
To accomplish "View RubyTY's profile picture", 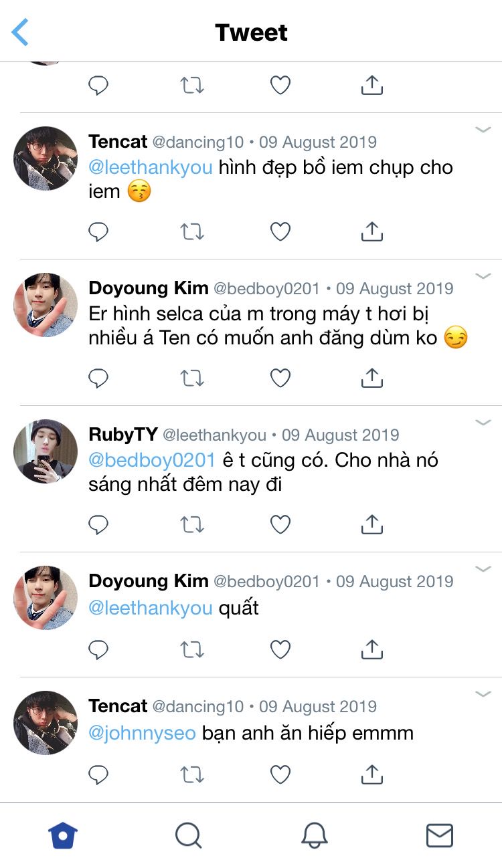I will [x=46, y=451].
